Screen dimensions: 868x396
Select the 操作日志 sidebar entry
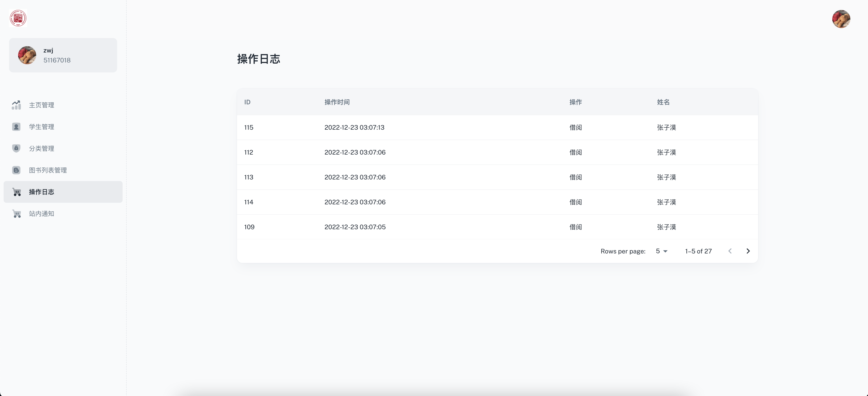41,192
